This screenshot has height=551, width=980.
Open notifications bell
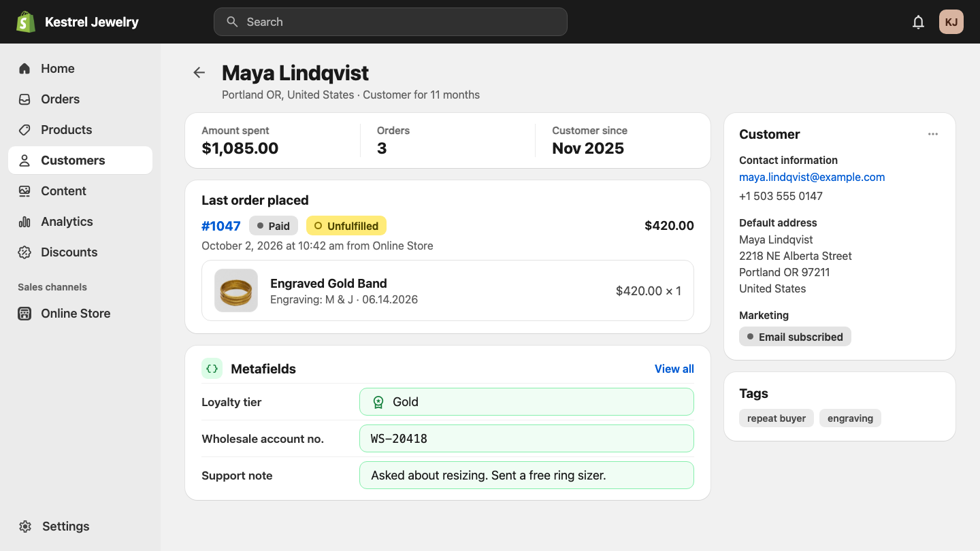tap(918, 22)
